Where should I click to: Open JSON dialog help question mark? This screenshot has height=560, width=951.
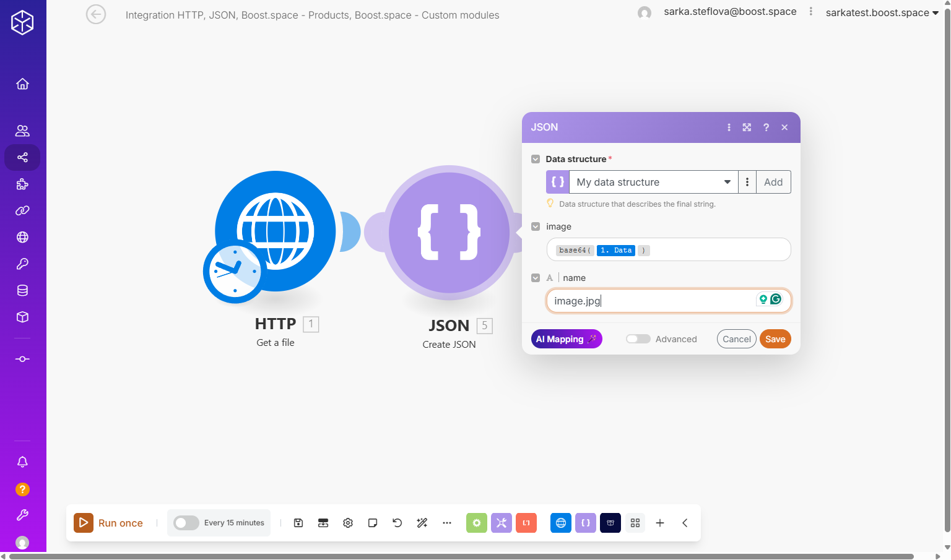pos(766,127)
